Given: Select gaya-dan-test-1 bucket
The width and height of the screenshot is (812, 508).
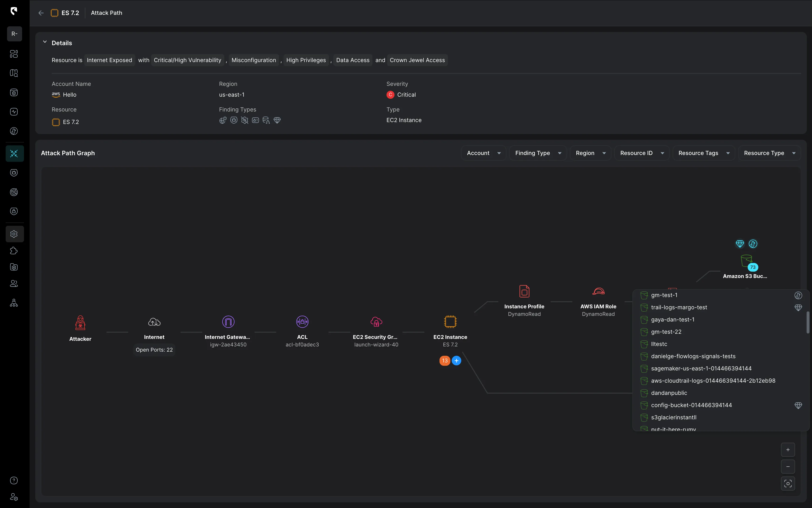Looking at the screenshot, I should pyautogui.click(x=721, y=320).
